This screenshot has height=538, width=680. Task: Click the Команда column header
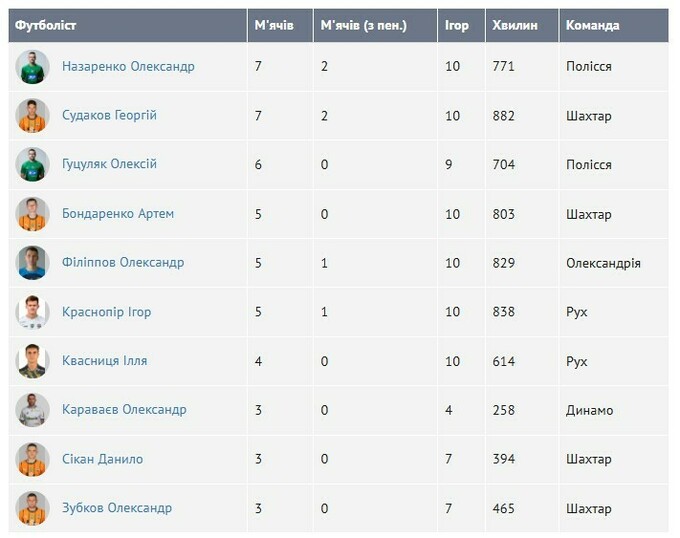[x=592, y=25]
